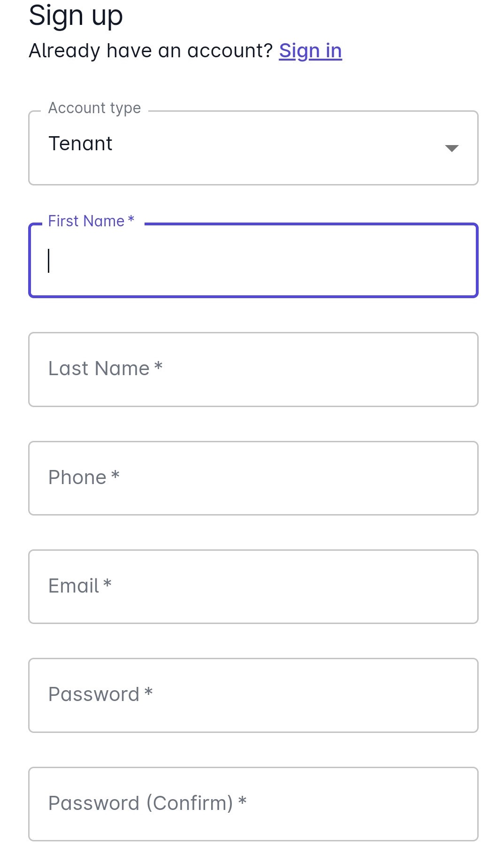This screenshot has width=504, height=855.
Task: Click the Password placeholder label
Action: coord(100,694)
